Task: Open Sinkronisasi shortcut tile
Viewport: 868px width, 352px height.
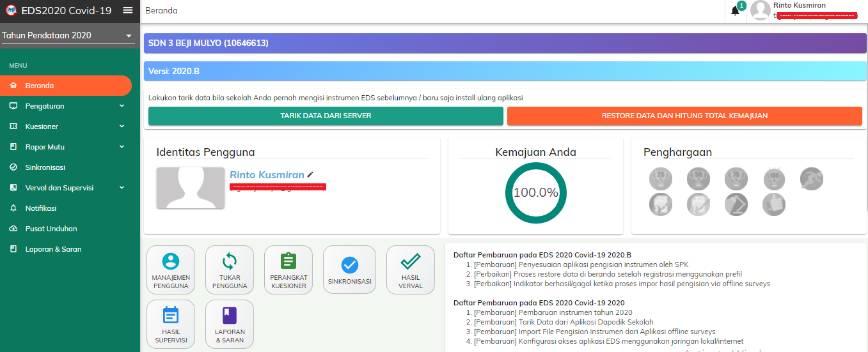Action: click(x=349, y=270)
